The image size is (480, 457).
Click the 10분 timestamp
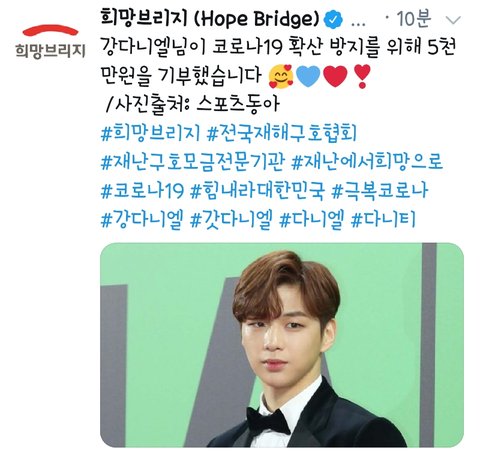[x=414, y=19]
